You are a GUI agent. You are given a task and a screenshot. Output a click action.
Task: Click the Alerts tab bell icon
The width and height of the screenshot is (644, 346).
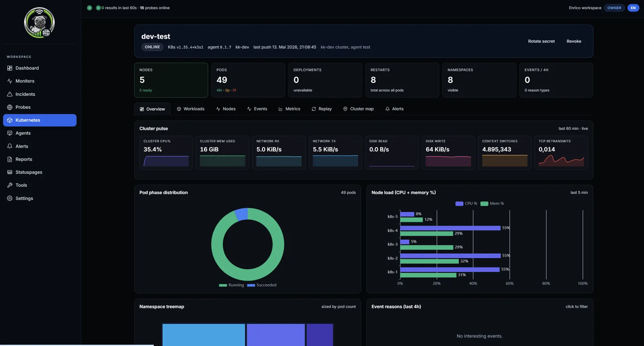pyautogui.click(x=388, y=109)
